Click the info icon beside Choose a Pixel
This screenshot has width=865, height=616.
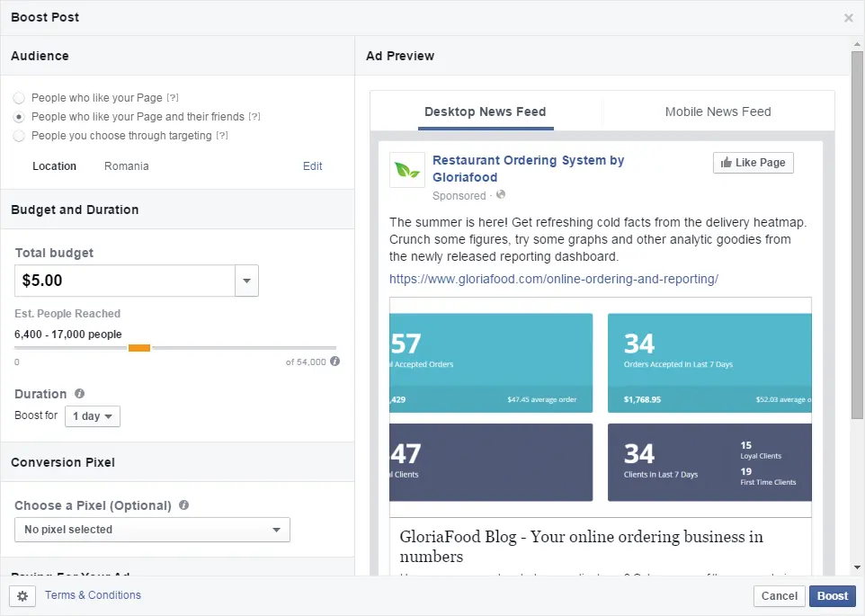pos(183,505)
